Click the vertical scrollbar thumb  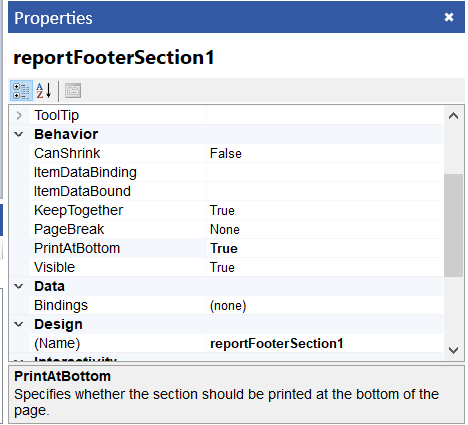pyautogui.click(x=453, y=225)
